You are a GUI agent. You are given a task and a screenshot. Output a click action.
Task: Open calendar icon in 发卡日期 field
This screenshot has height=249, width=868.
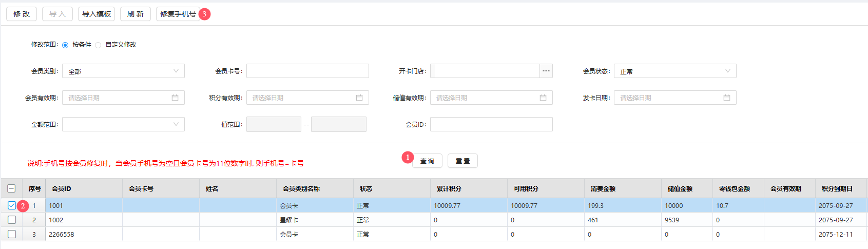(x=727, y=98)
